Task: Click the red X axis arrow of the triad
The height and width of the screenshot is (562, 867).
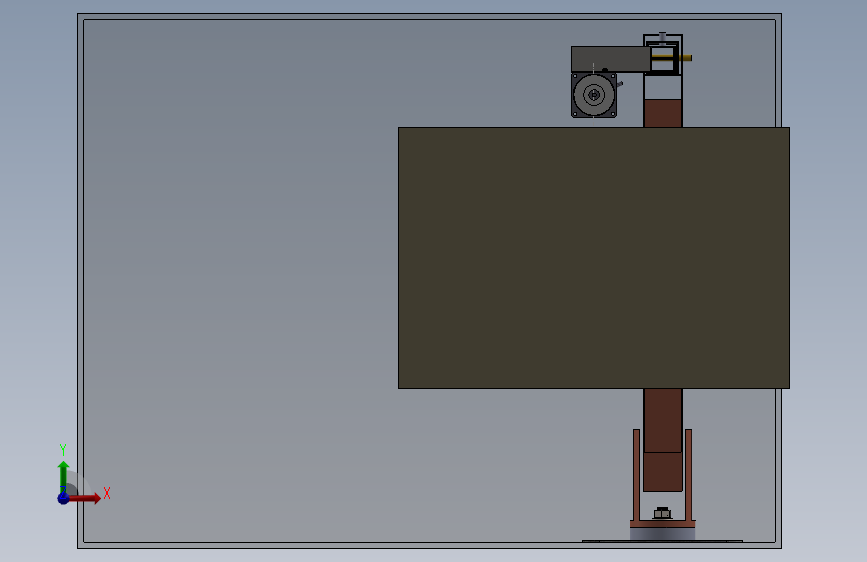Action: click(86, 498)
